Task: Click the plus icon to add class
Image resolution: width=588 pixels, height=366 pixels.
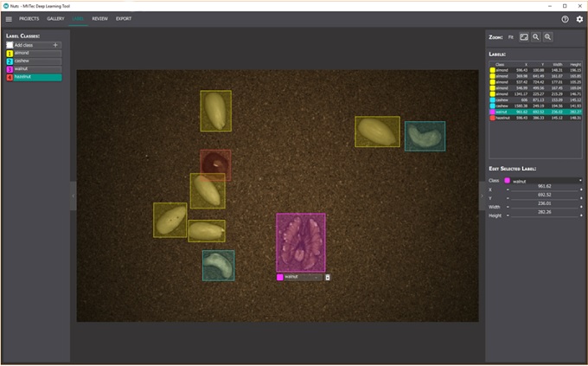Action: [56, 45]
